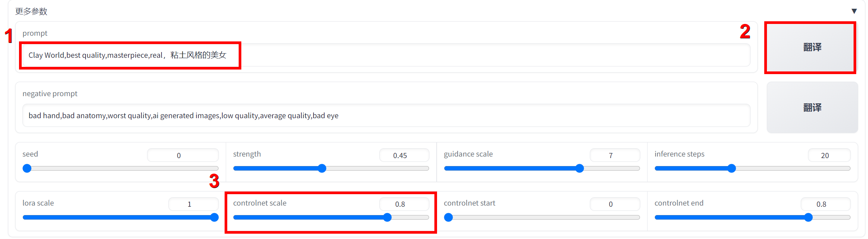Translate the negative prompt with 翻译
The width and height of the screenshot is (868, 239).
812,108
